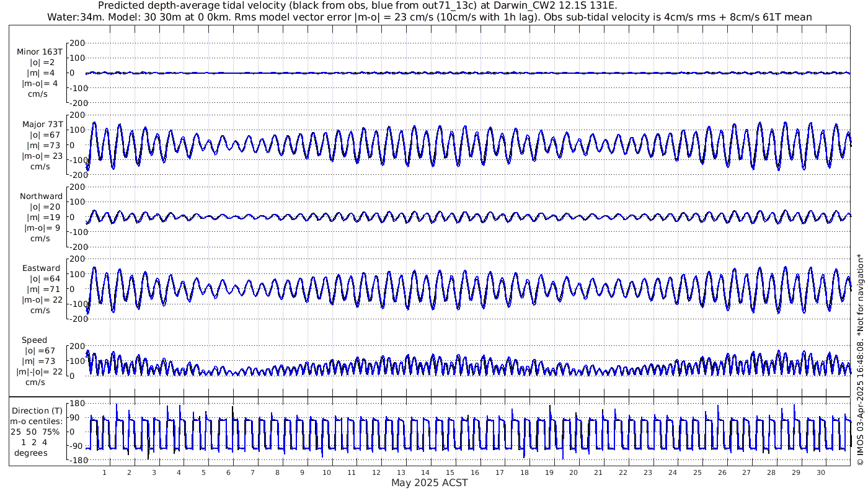
Task: Select day 15 on the date axis
Action: (450, 472)
